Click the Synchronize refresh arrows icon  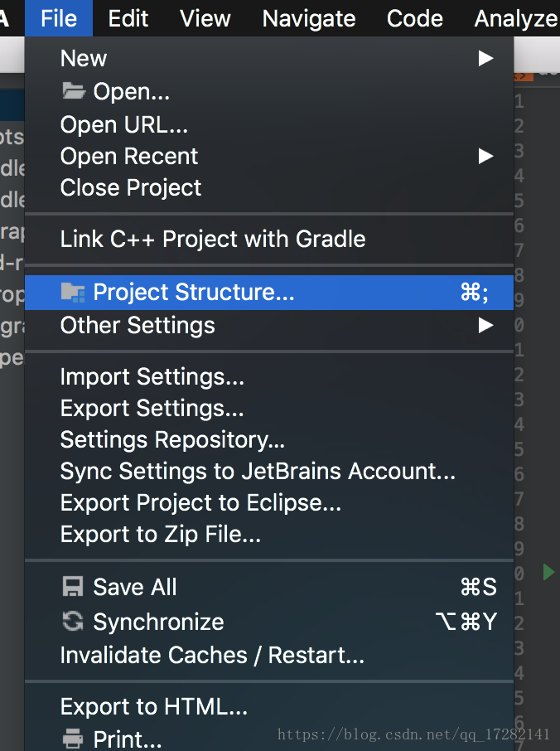pos(73,621)
